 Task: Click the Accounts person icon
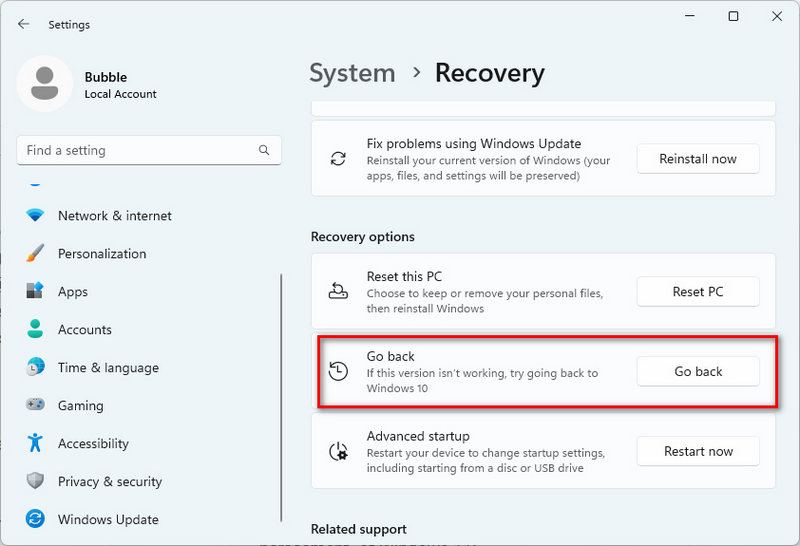(35, 329)
